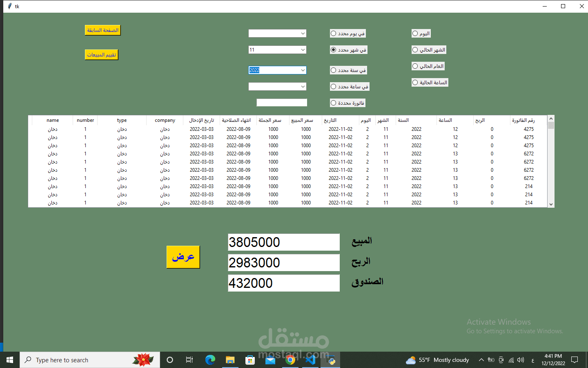This screenshot has height=368, width=588.
Task: Click the Meet Now camera tray icon
Action: pos(501,360)
